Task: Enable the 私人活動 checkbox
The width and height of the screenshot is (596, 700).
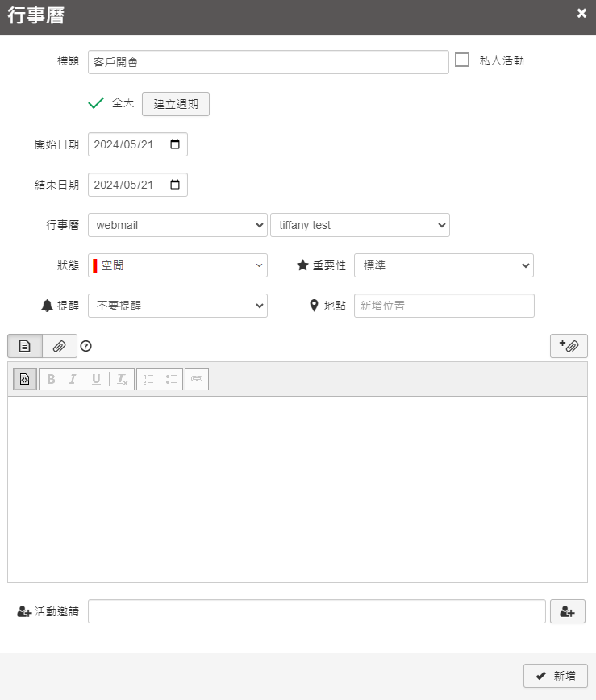Action: pos(462,60)
